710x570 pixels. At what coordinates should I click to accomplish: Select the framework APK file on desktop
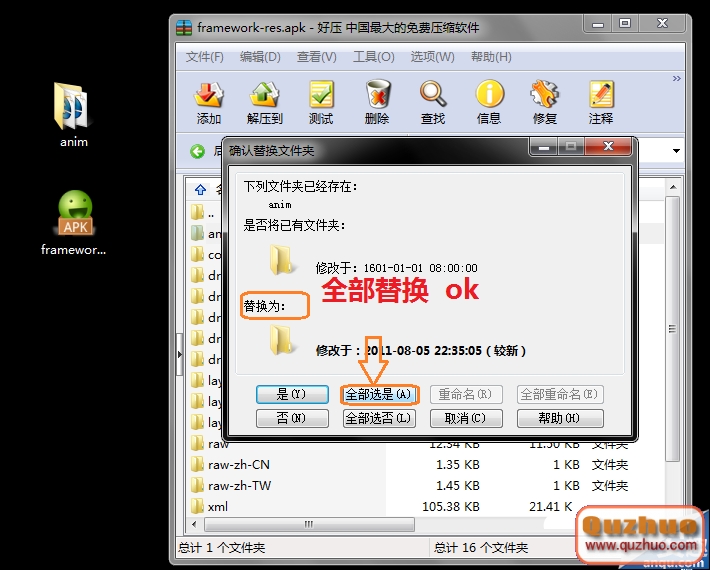pyautogui.click(x=74, y=223)
